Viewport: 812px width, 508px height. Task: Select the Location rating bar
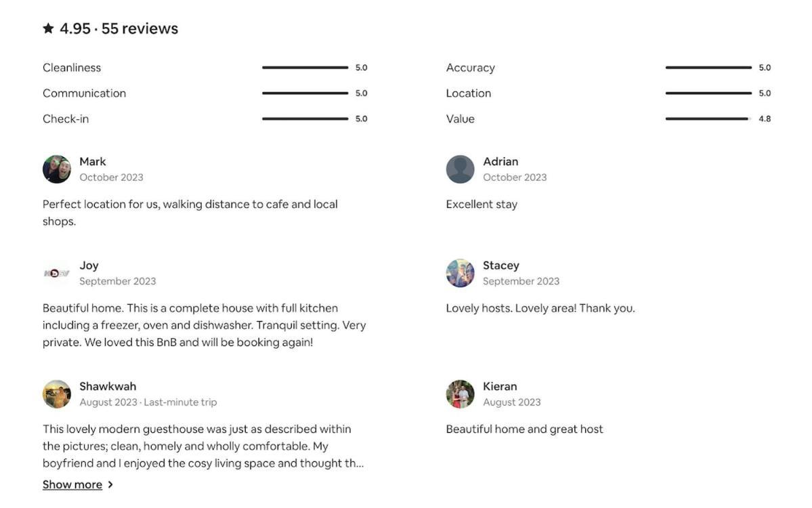pos(708,93)
